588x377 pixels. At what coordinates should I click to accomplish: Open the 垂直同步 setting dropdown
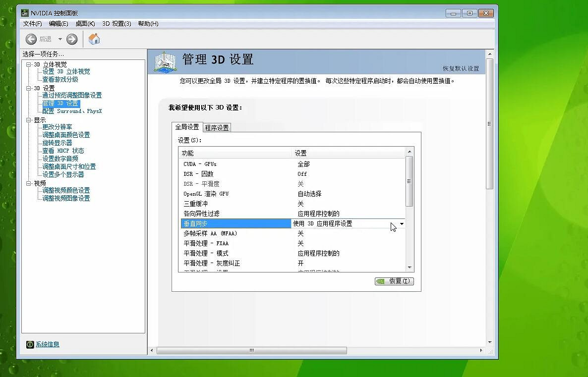pyautogui.click(x=402, y=223)
